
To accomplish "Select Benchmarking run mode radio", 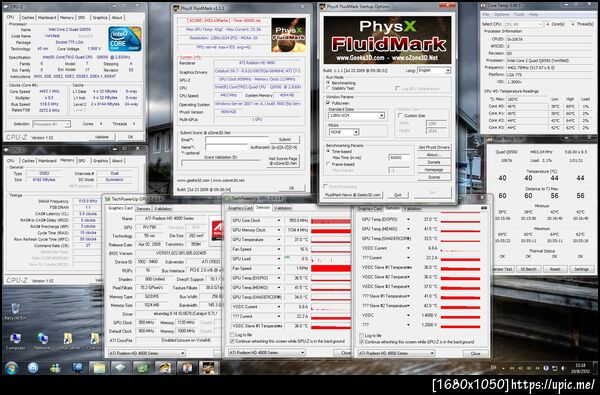I will click(328, 83).
